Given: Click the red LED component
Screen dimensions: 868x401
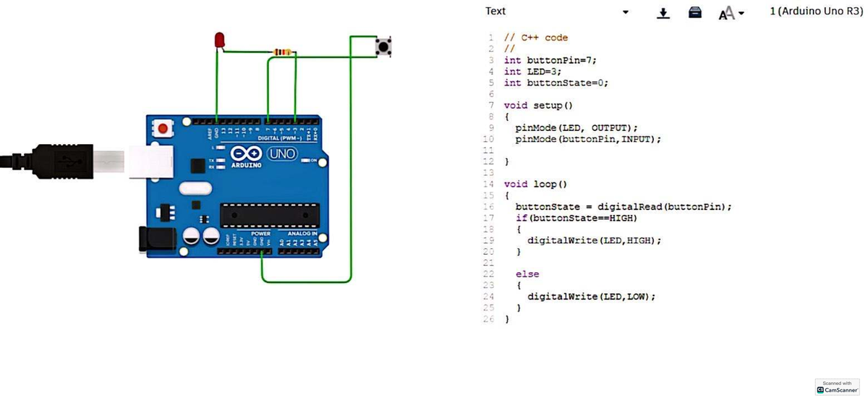Looking at the screenshot, I should [219, 41].
